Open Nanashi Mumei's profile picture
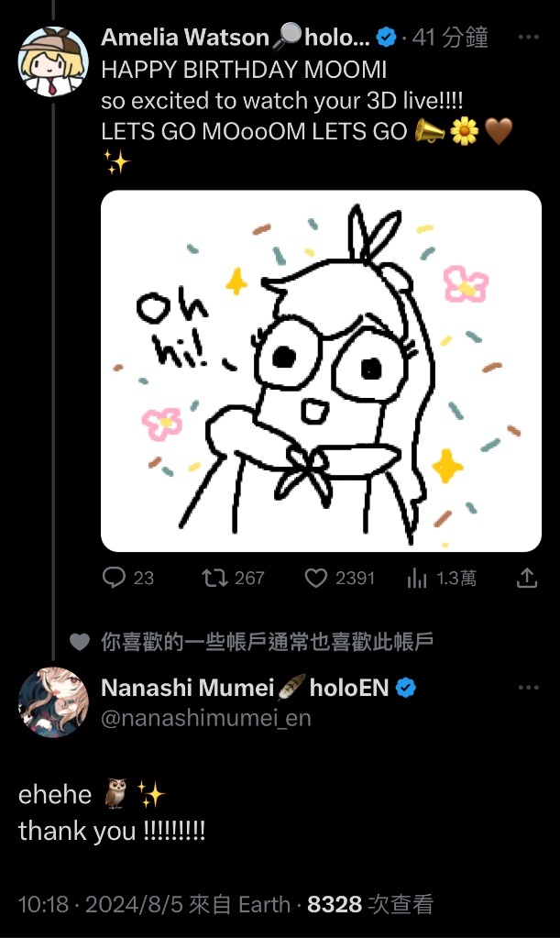The image size is (560, 938). click(53, 702)
